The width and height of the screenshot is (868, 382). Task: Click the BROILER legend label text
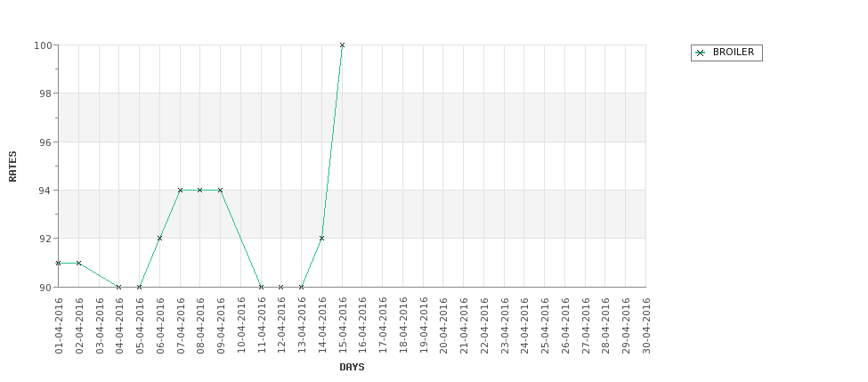pyautogui.click(x=733, y=53)
